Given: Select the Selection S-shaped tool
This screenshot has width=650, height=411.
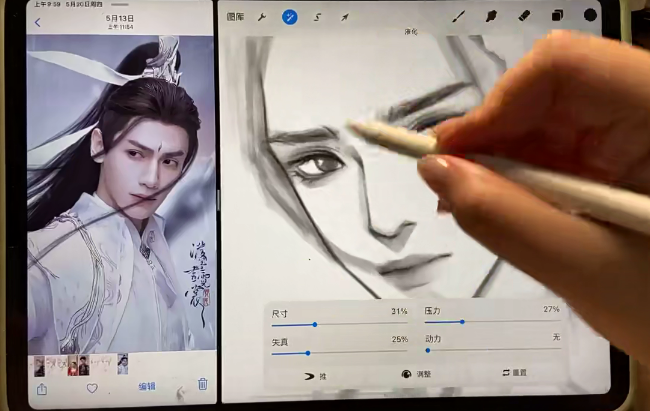Looking at the screenshot, I should coord(318,17).
